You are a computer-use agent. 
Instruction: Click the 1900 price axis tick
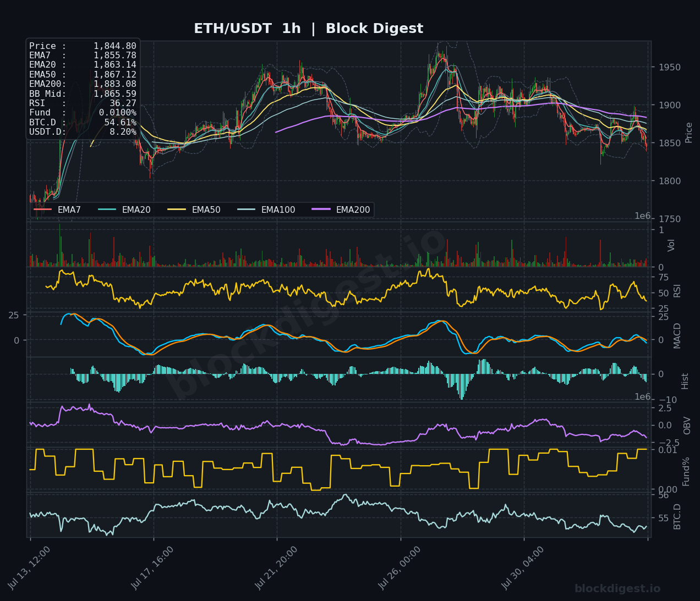[669, 106]
